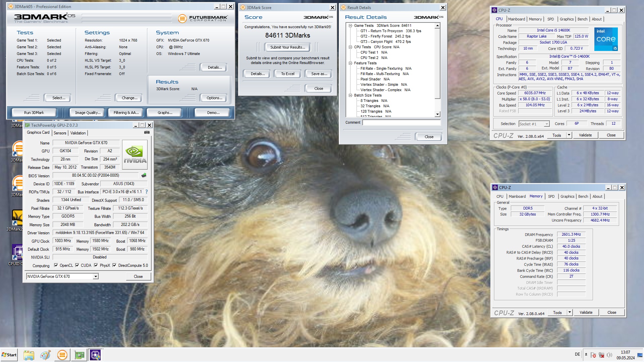The width and height of the screenshot is (644, 362).
Task: Toggle the DirectCompute 5.0 checkbox
Action: (114, 265)
